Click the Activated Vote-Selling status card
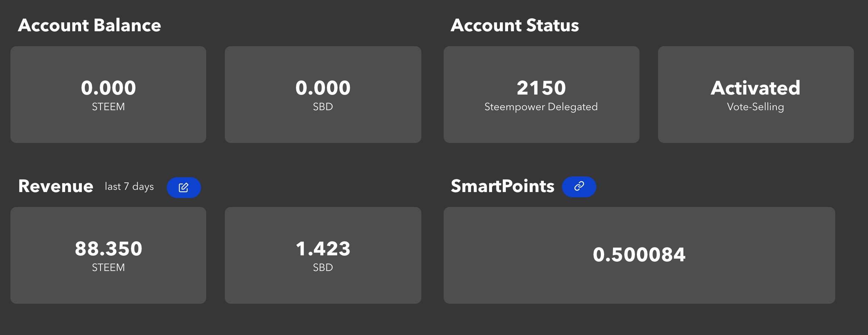 coord(756,95)
